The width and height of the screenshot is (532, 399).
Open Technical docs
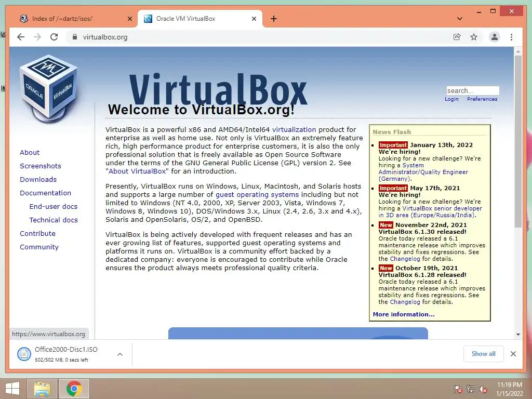click(54, 220)
